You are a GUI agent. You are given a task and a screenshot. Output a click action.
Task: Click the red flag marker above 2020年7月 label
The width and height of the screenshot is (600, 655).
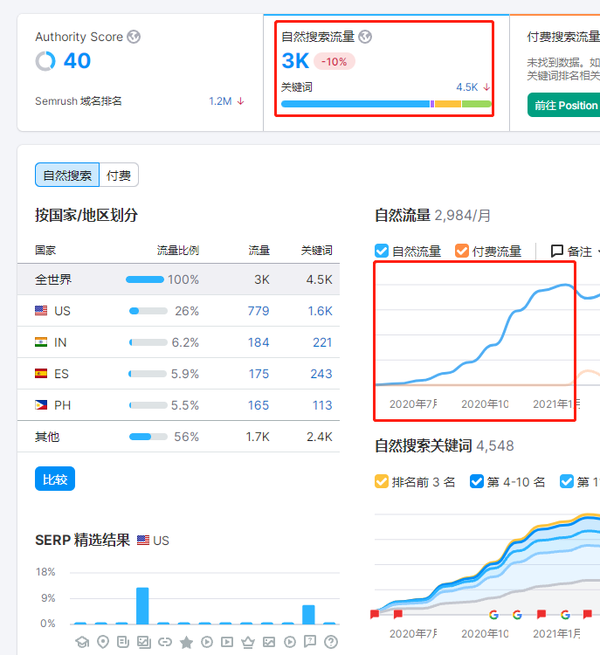[x=398, y=614]
